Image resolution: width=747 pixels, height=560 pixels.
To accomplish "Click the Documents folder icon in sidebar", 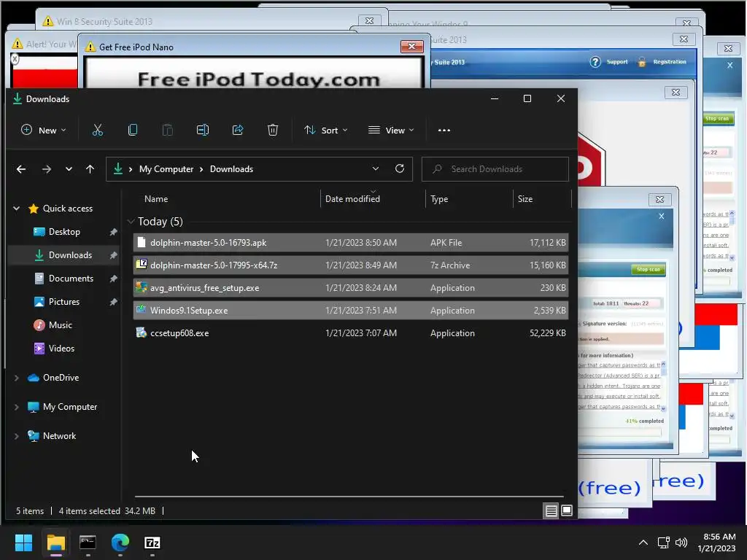I will [39, 278].
